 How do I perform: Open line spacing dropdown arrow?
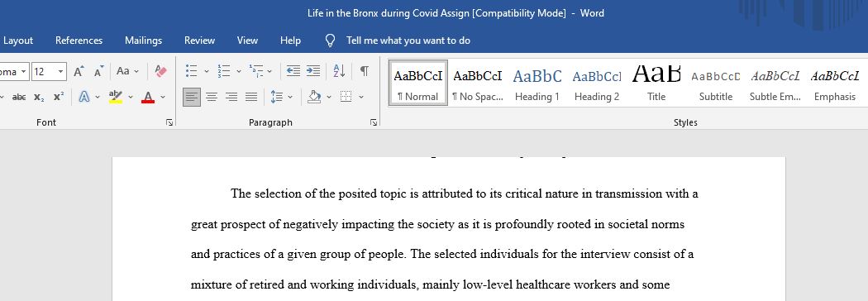pyautogui.click(x=290, y=98)
